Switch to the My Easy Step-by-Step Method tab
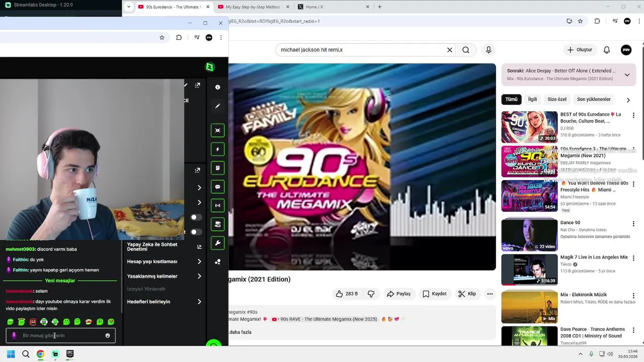644x362 pixels. click(253, 7)
